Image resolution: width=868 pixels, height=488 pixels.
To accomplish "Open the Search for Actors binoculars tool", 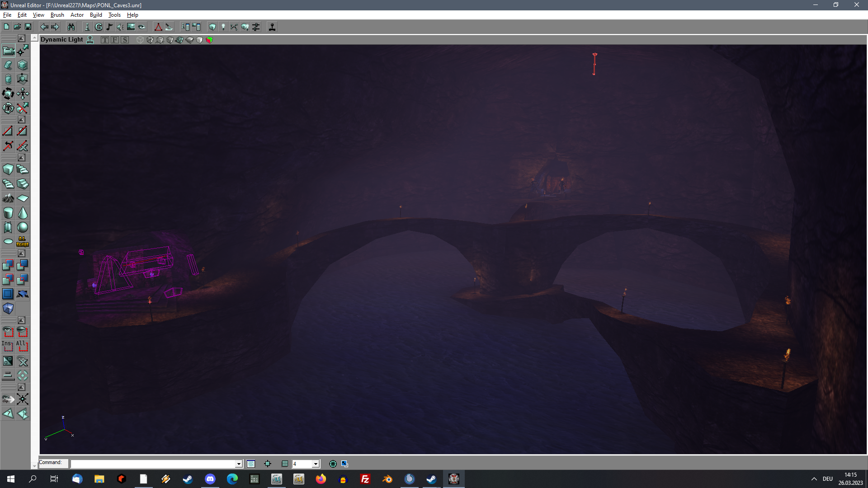I will point(71,27).
